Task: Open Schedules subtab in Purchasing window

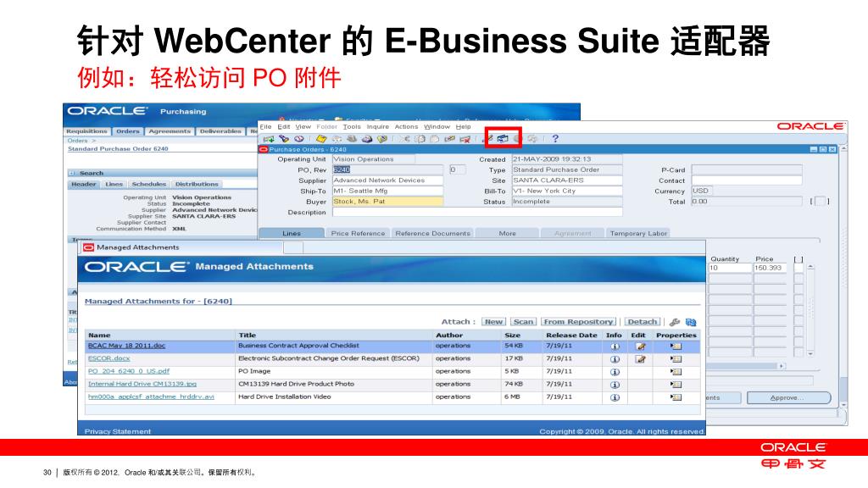Action: [x=148, y=184]
